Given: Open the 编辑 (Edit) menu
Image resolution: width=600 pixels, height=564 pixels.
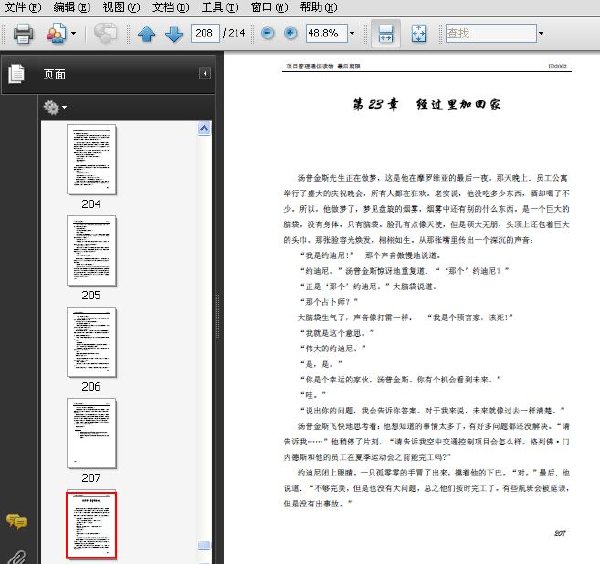Looking at the screenshot, I should coord(72,7).
